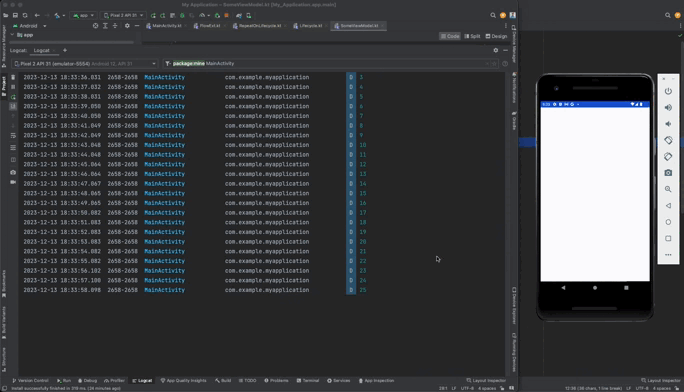This screenshot has height=392, width=684.
Task: Open the app run configuration dropdown
Action: click(x=83, y=15)
